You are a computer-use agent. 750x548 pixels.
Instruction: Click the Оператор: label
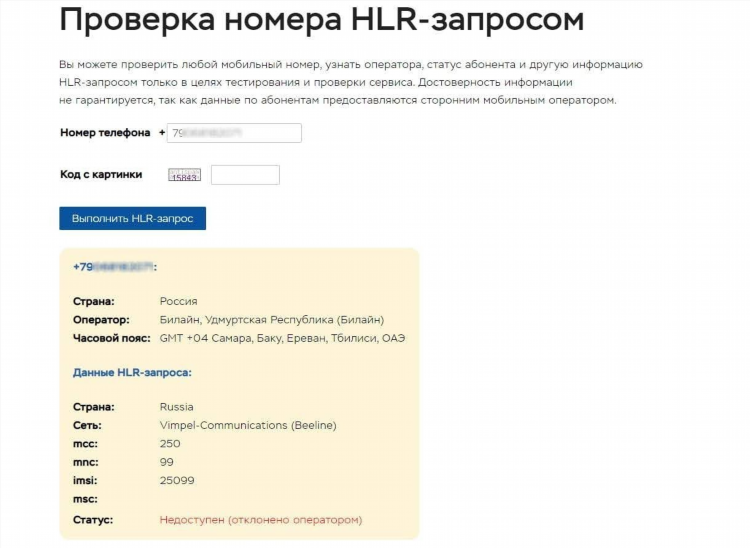tap(101, 320)
